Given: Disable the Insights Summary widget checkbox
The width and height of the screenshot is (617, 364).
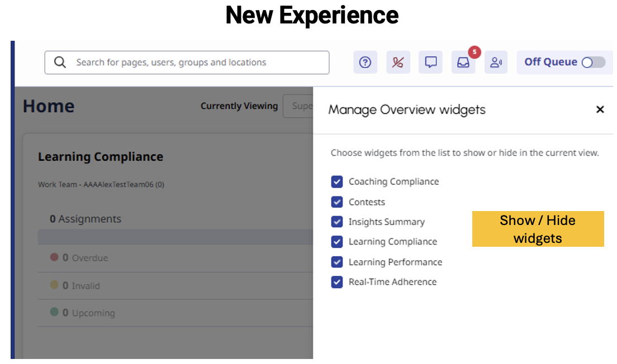Looking at the screenshot, I should coord(337,222).
